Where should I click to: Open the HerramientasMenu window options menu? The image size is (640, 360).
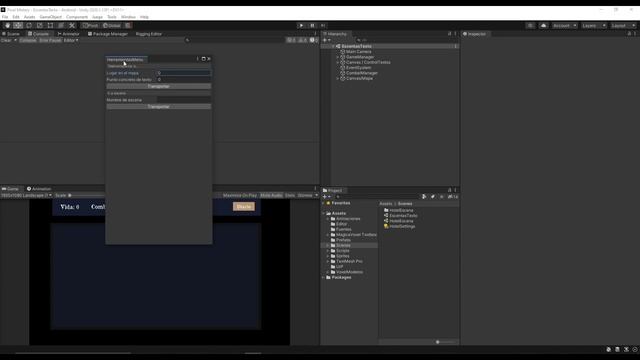198,59
